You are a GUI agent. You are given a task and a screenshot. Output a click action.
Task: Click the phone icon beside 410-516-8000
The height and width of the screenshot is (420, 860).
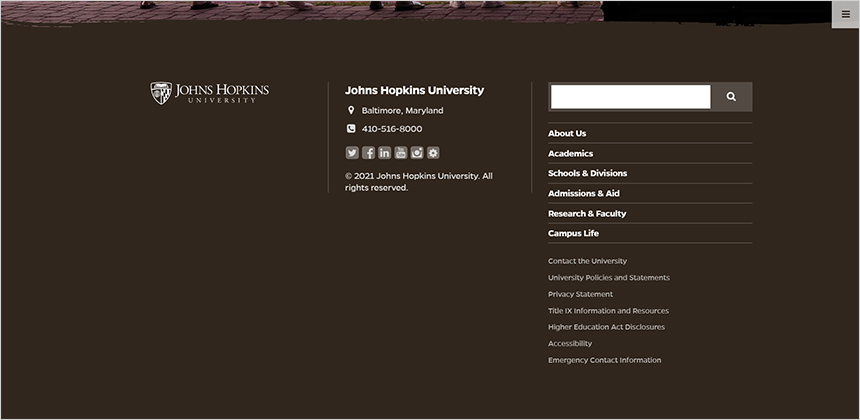pyautogui.click(x=351, y=129)
